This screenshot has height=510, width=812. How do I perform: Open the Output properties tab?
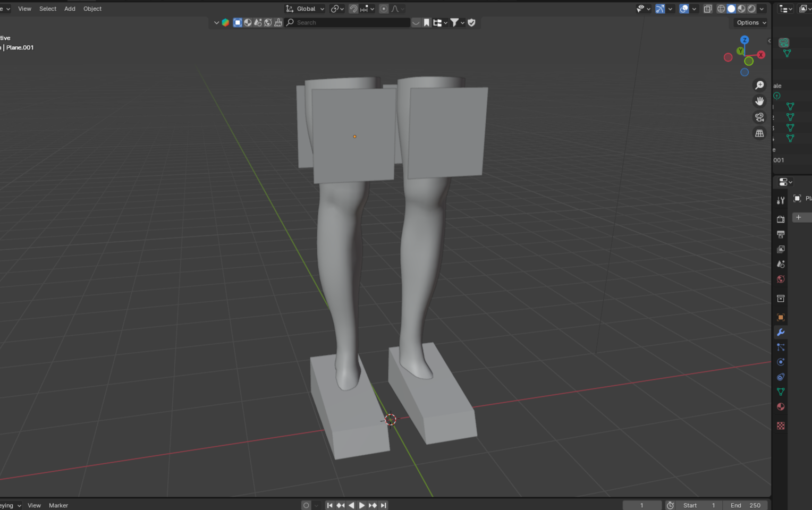[x=781, y=234]
